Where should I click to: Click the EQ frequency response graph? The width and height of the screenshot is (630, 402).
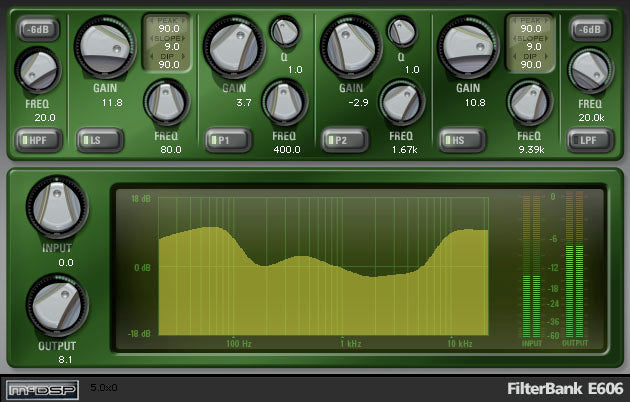pos(323,268)
